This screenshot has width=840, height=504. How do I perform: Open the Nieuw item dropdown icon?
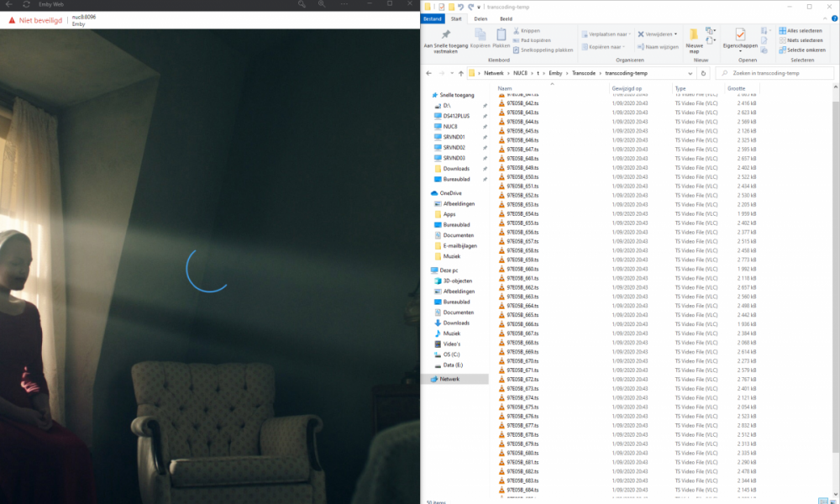(x=711, y=31)
